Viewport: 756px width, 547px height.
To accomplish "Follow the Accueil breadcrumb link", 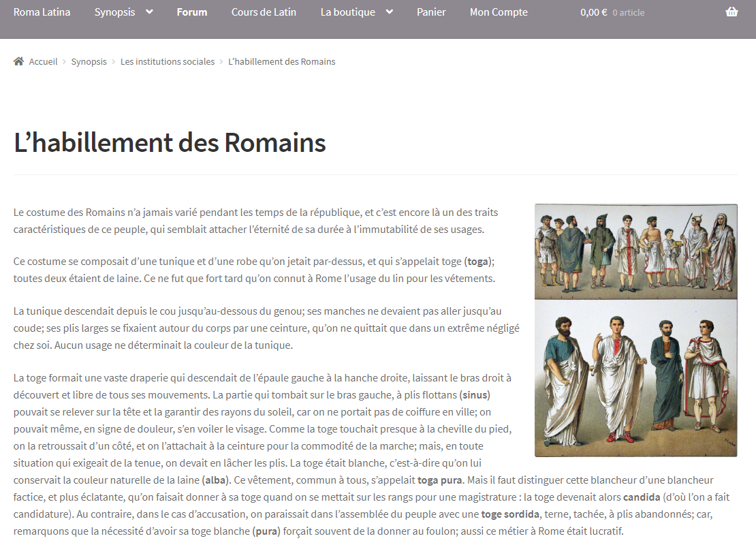I will pos(43,61).
